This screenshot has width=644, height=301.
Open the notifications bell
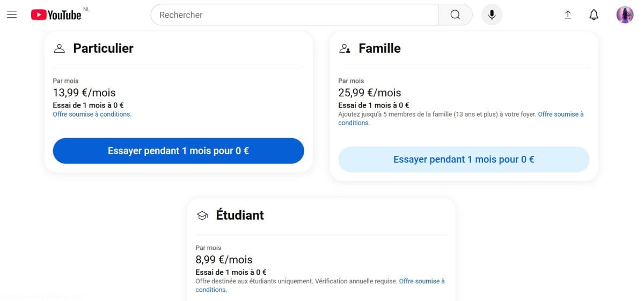pos(594,15)
